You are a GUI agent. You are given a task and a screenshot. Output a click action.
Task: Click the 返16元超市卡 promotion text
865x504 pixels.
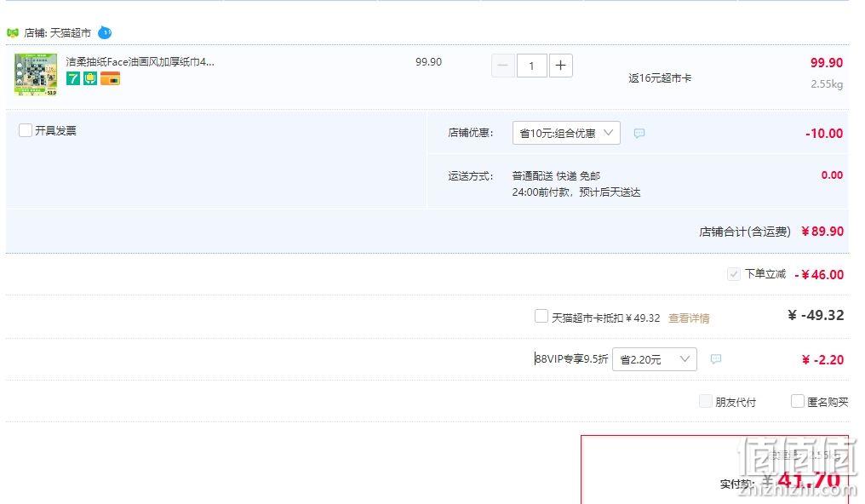660,78
